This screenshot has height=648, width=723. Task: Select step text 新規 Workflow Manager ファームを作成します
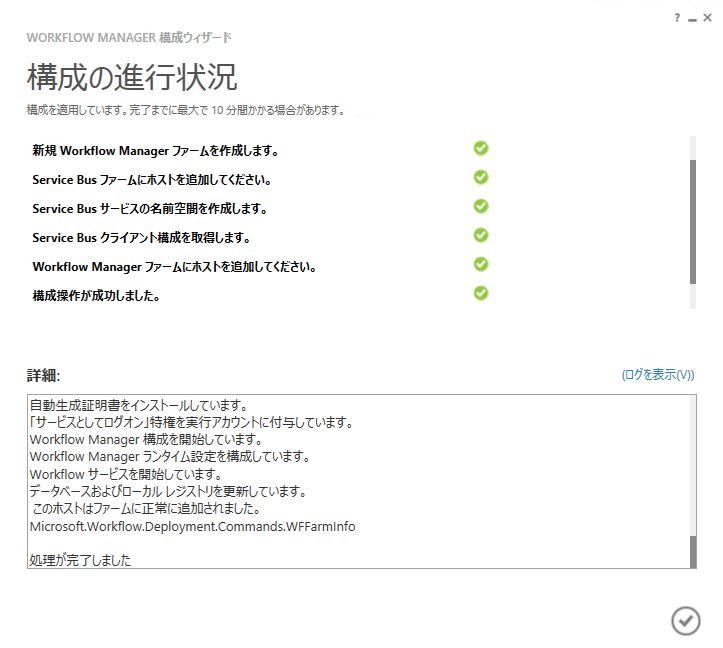[x=155, y=151]
